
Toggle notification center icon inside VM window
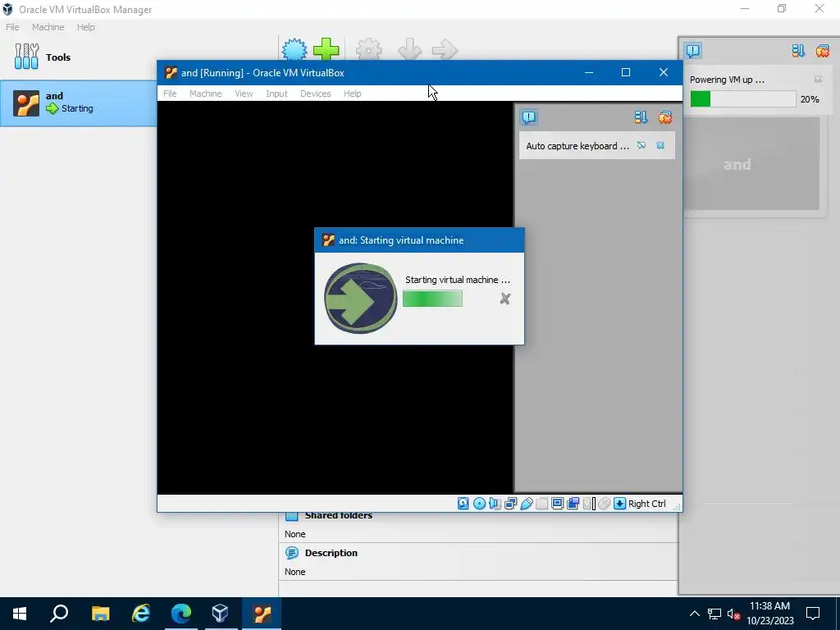click(529, 117)
